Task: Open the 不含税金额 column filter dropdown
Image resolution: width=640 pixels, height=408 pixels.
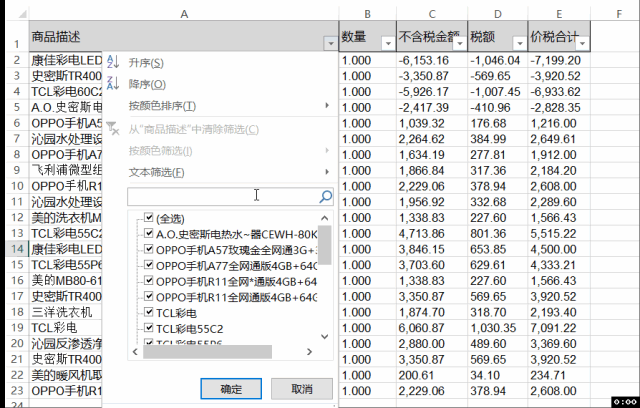Action: pos(460,43)
